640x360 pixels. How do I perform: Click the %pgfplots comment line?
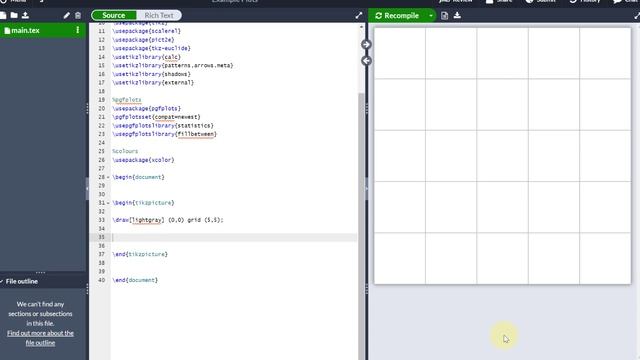pyautogui.click(x=127, y=100)
